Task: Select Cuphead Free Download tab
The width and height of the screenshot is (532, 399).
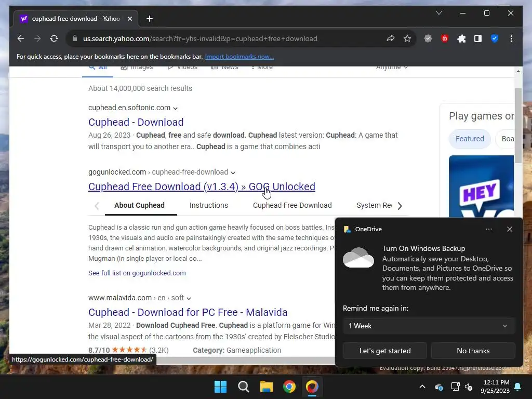Action: tap(292, 205)
